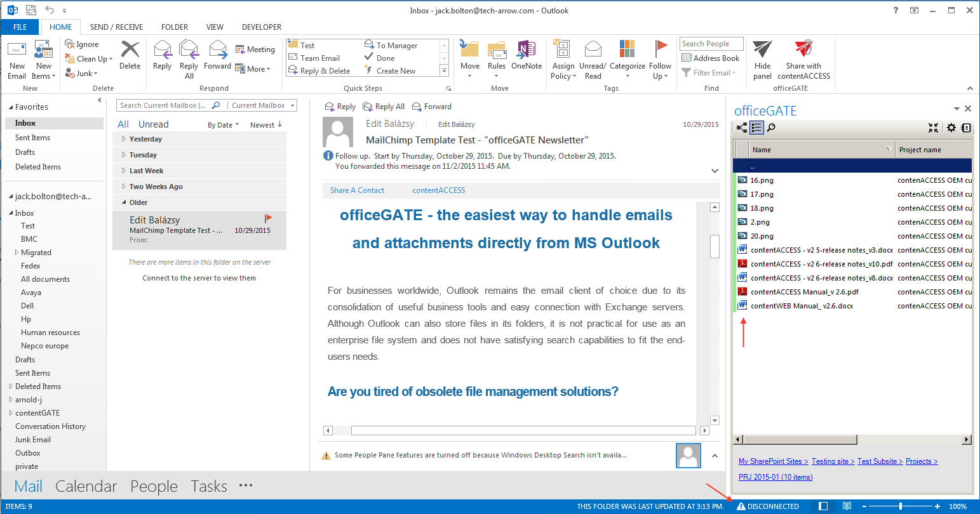Click the Follow Up flag icon
This screenshot has height=514, width=980.
[661, 49]
